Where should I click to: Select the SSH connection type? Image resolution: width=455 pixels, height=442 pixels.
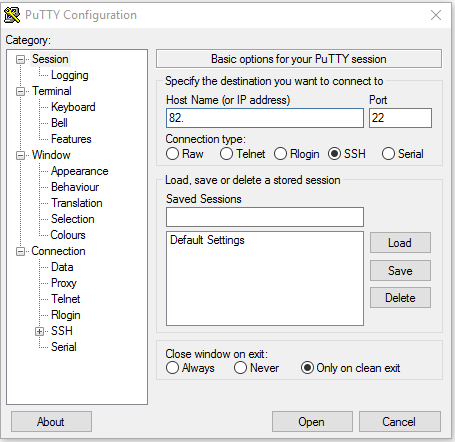(x=334, y=154)
